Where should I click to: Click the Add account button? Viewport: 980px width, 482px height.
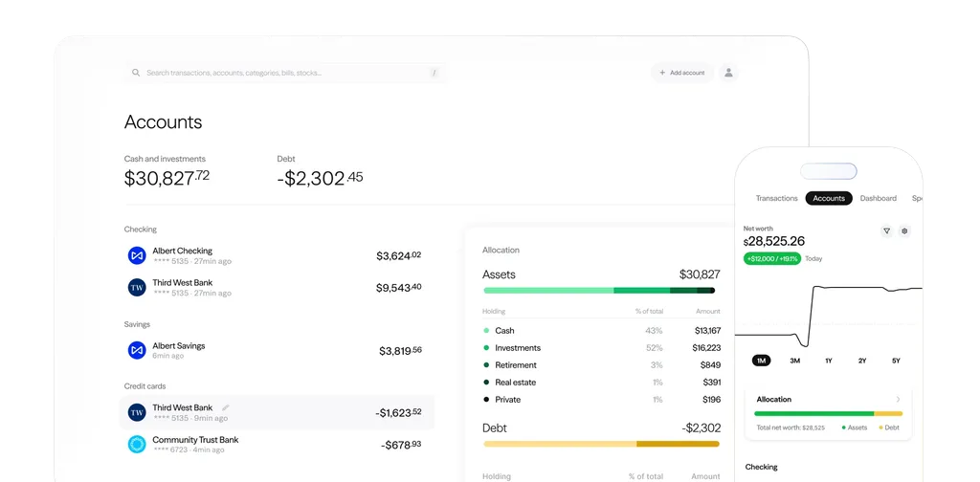pyautogui.click(x=682, y=73)
